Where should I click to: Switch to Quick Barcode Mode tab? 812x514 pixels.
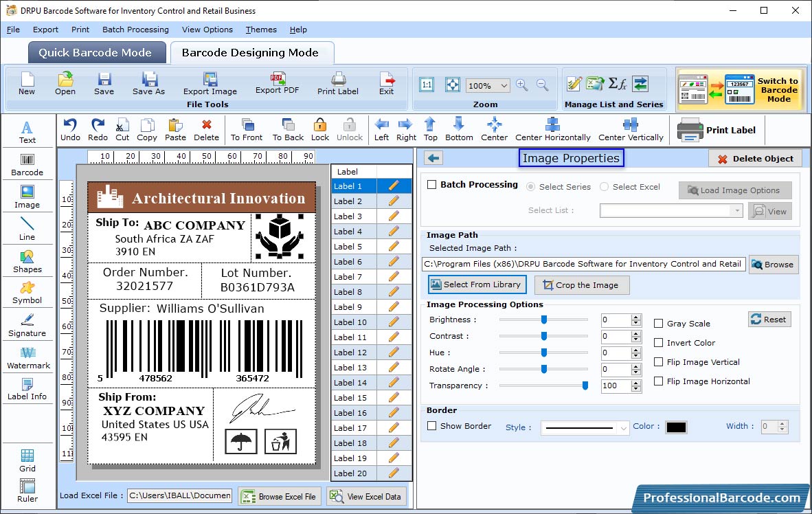click(x=97, y=53)
